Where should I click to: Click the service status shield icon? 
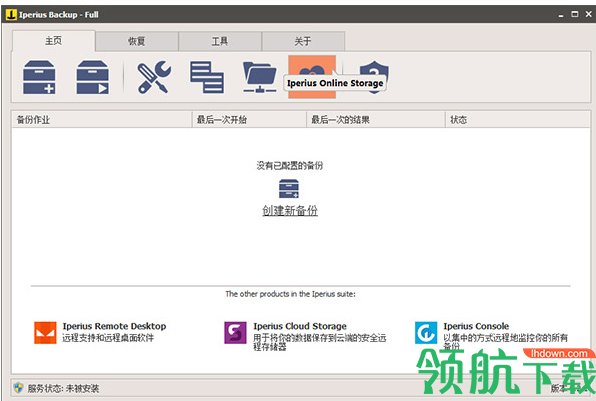pyautogui.click(x=18, y=388)
